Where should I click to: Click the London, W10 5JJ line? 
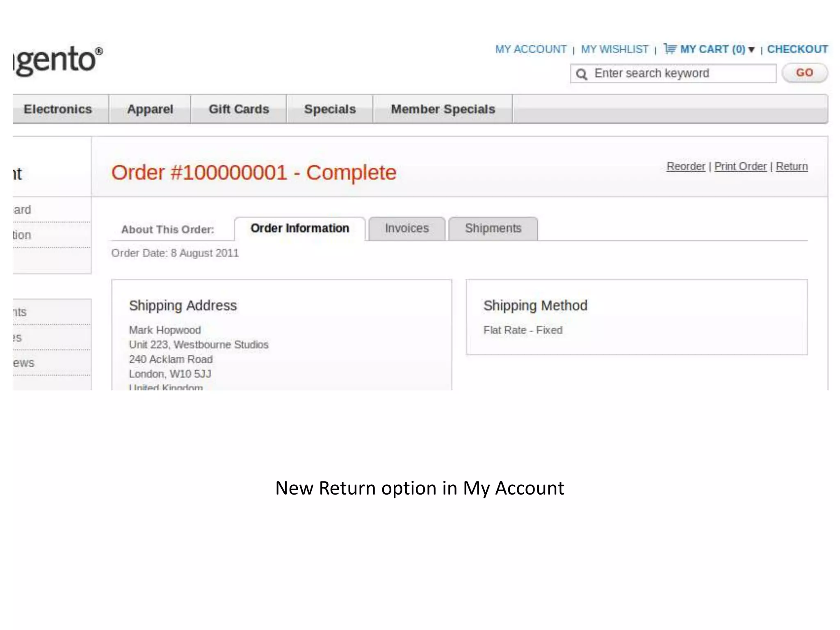point(170,374)
